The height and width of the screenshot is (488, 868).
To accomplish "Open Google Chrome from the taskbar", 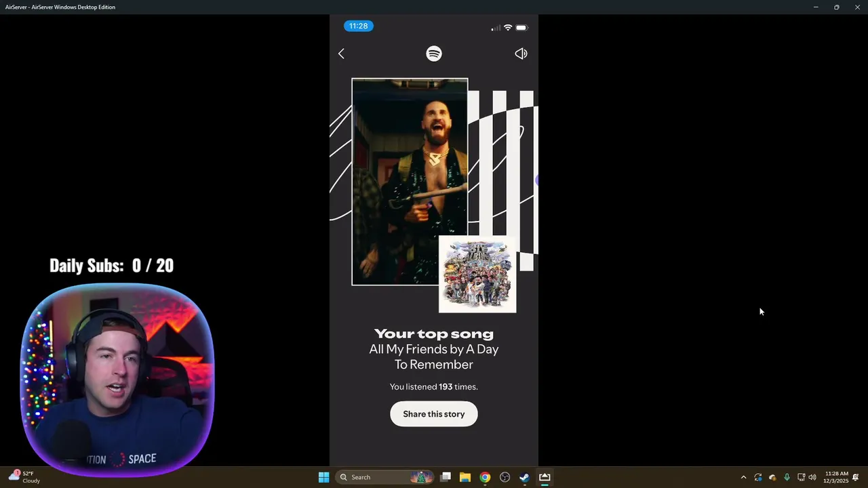I will [x=485, y=477].
